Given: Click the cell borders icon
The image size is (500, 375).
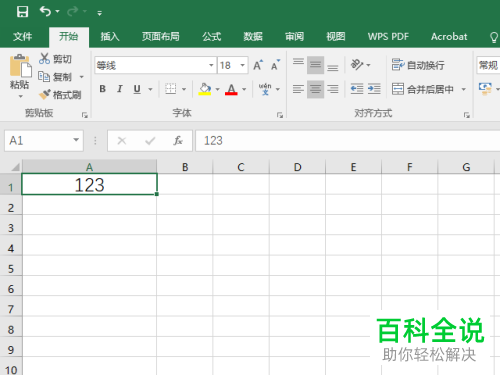Looking at the screenshot, I should coord(171,89).
